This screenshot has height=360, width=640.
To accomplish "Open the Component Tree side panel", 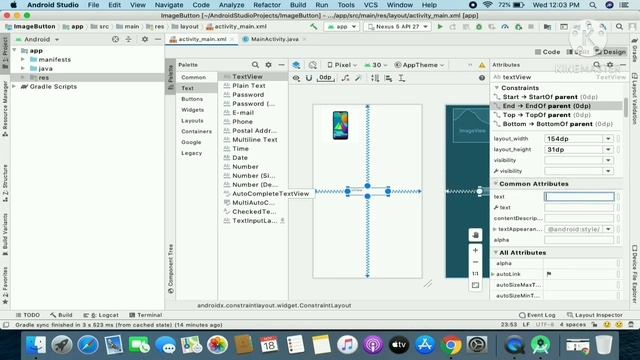I will pyautogui.click(x=171, y=269).
